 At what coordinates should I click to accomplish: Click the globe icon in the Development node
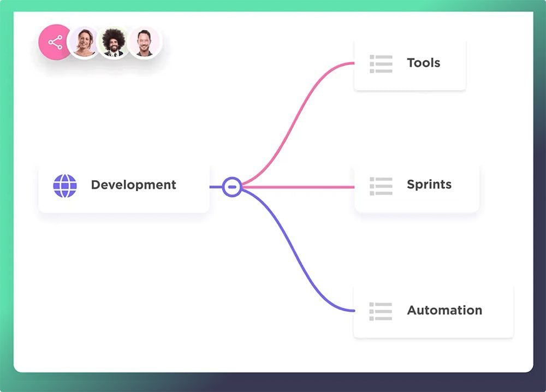click(x=65, y=186)
